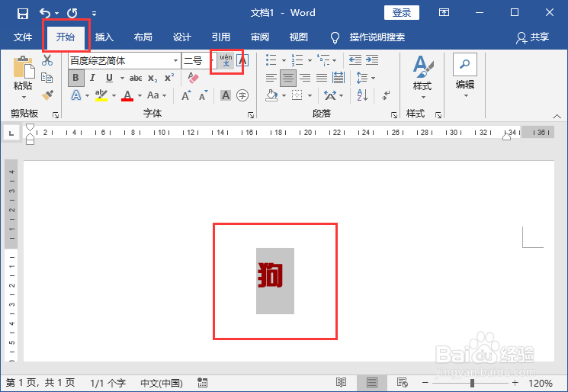The image size is (568, 392).
Task: Open text effects and typography
Action: [76, 95]
